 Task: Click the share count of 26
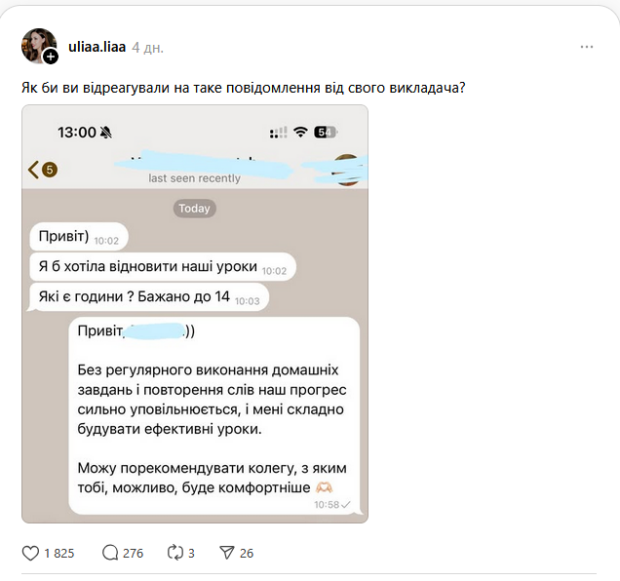[246, 553]
